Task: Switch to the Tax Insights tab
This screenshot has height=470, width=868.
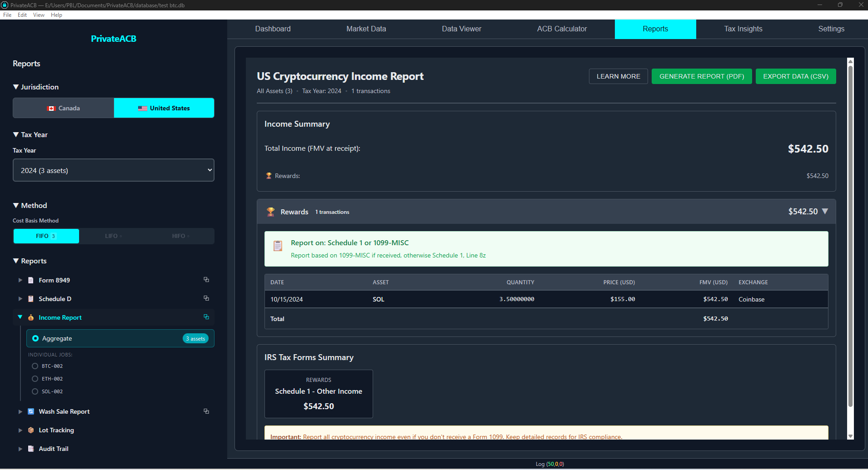Action: coord(743,29)
